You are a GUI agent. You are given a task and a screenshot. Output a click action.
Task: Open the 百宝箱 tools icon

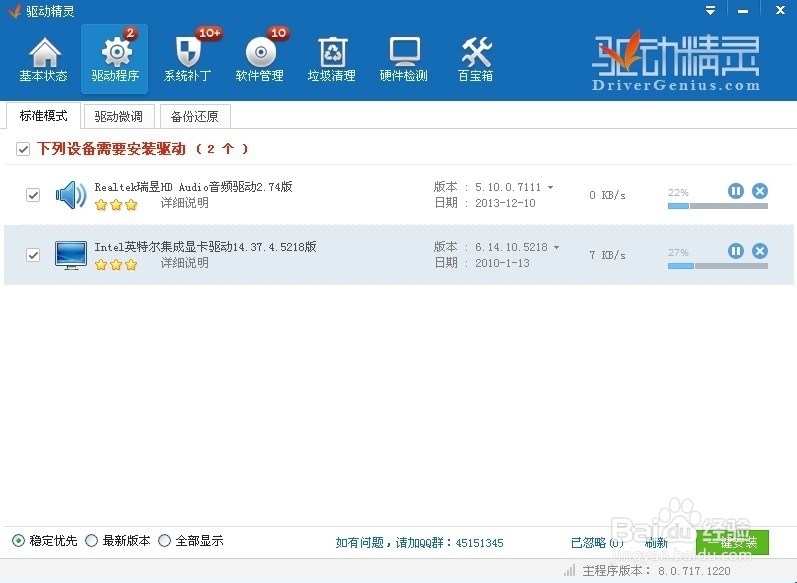[476, 52]
